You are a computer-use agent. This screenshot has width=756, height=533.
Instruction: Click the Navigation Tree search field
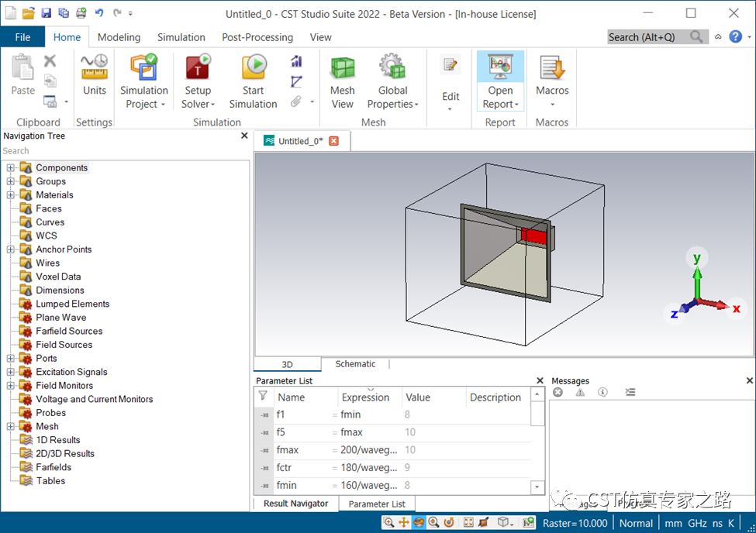click(x=126, y=151)
